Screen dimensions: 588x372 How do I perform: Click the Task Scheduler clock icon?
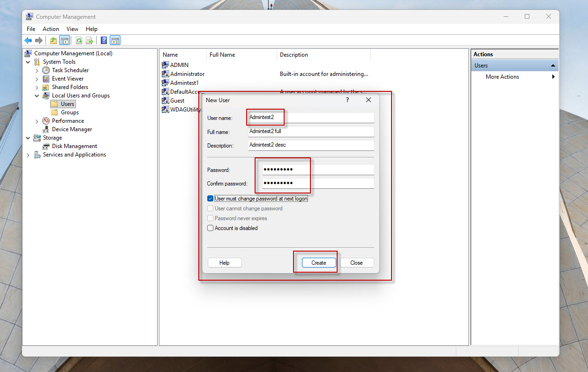point(46,70)
